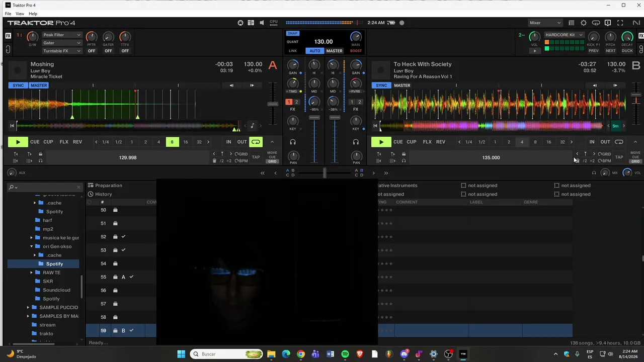
Task: Open the File menu
Action: click(x=8, y=14)
